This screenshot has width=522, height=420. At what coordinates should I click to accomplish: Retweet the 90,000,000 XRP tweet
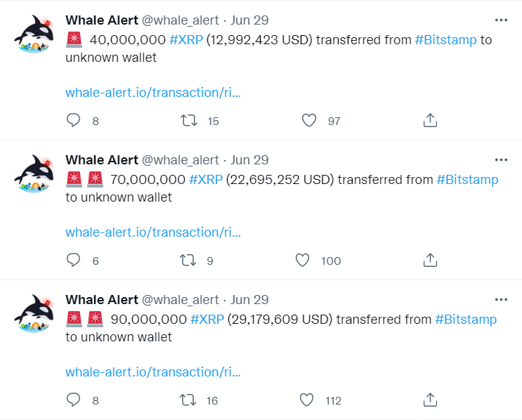pyautogui.click(x=188, y=400)
